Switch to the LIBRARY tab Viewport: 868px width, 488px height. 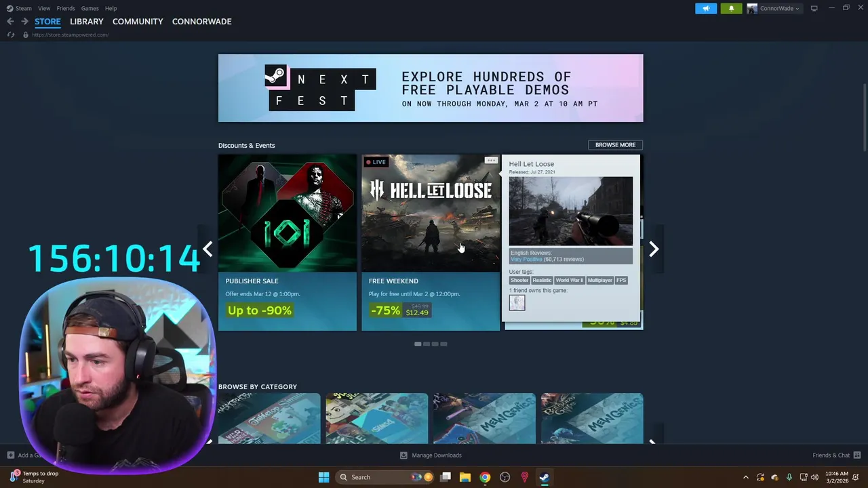(87, 22)
